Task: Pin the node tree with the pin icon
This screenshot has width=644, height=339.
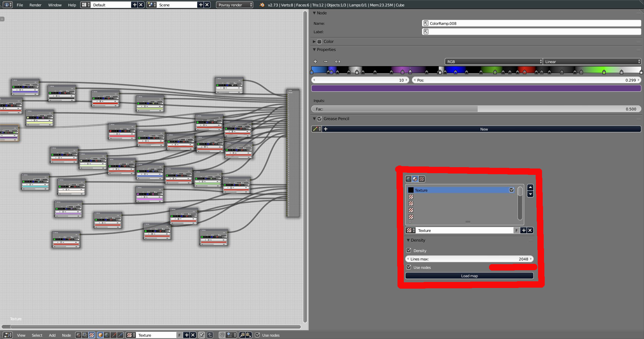Action: [201, 335]
